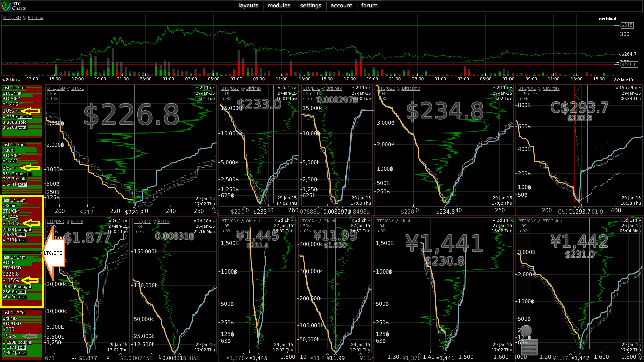
Task: Click « 2d 2h » range on LTC/CNY OKcoin chart
Action: [361, 220]
